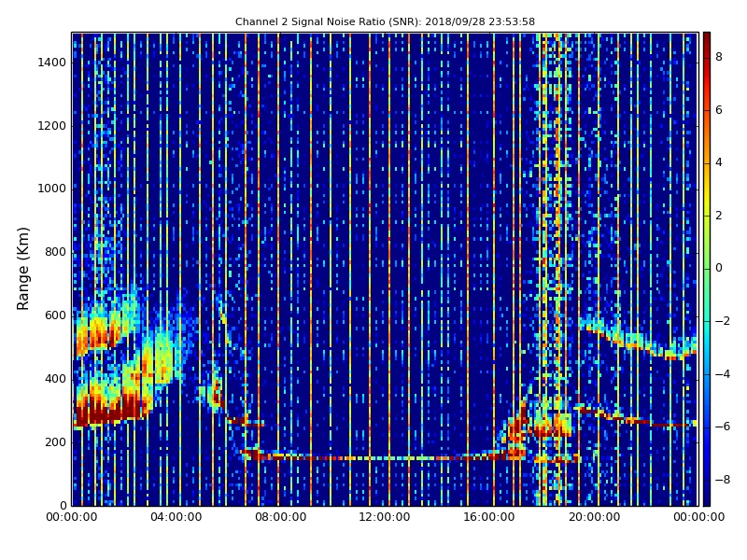Click the 12:00:00 time tick label
The image size is (747, 560).
(385, 517)
